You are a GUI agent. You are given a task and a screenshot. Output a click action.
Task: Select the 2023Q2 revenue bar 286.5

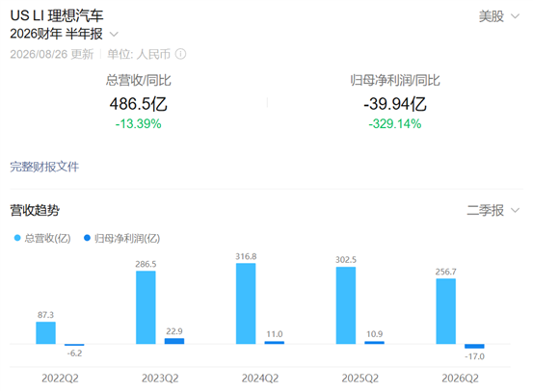pyautogui.click(x=146, y=307)
